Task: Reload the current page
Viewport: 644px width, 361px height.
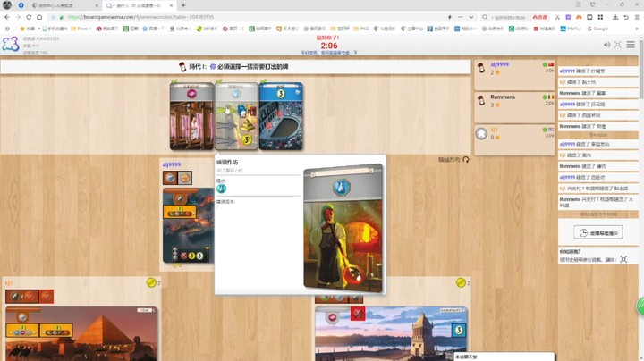Action: pos(29,17)
